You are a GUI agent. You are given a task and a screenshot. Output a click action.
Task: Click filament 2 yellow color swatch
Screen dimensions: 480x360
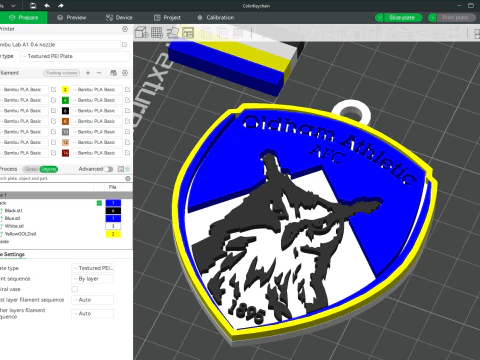(x=65, y=89)
